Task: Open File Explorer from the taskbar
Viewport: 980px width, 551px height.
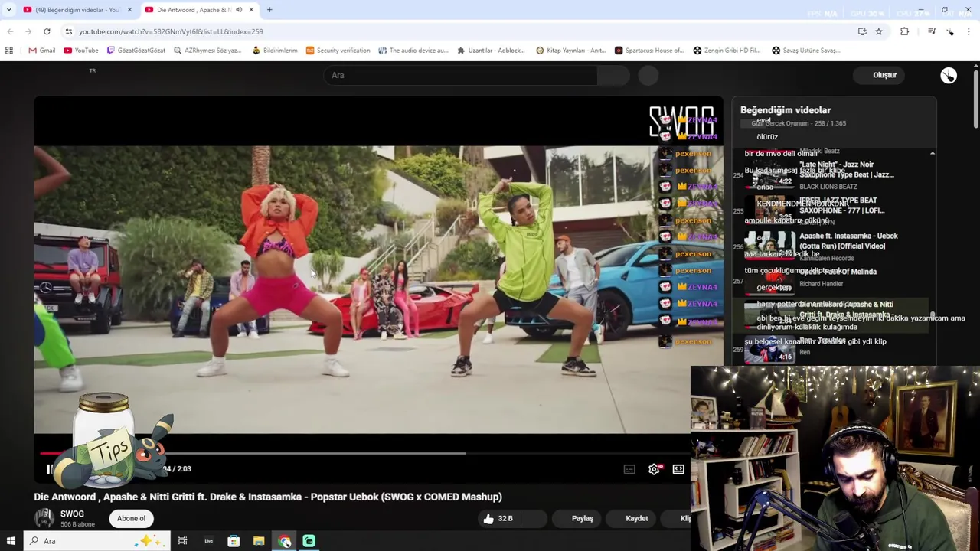Action: (259, 541)
